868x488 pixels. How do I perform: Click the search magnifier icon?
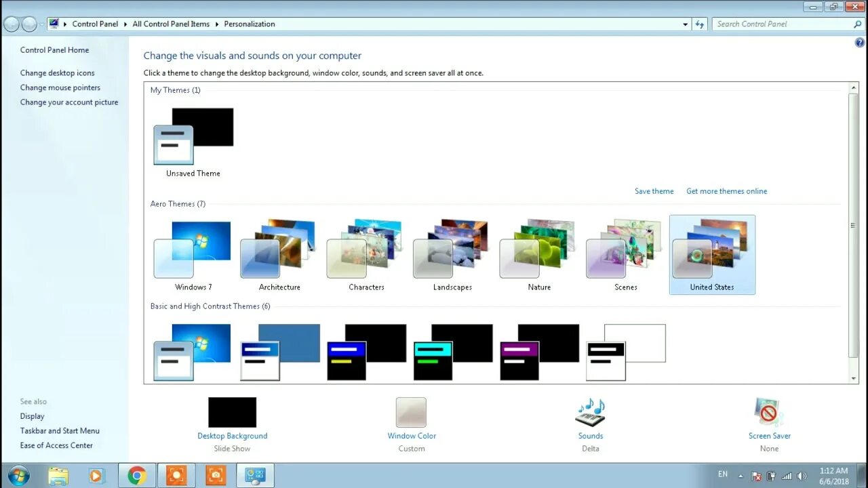(858, 24)
